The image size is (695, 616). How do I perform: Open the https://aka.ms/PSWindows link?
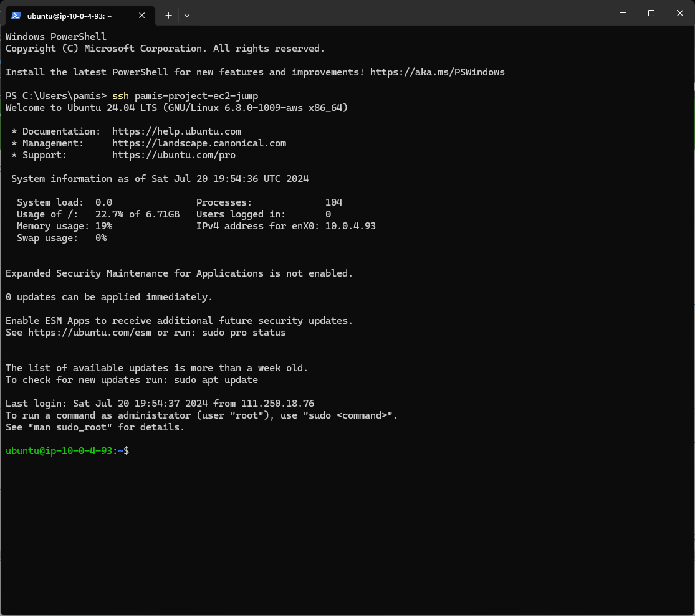click(x=438, y=72)
